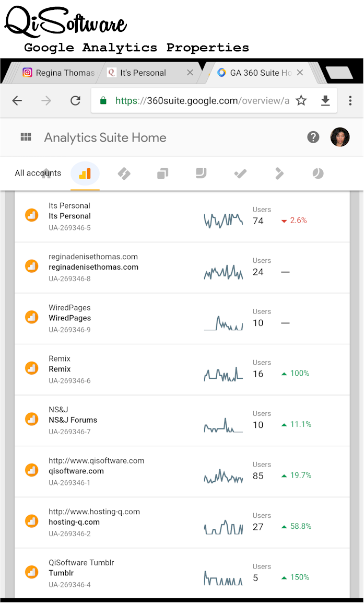Image resolution: width=364 pixels, height=603 pixels.
Task: Open the hosting-q.com property
Action: coord(74,522)
